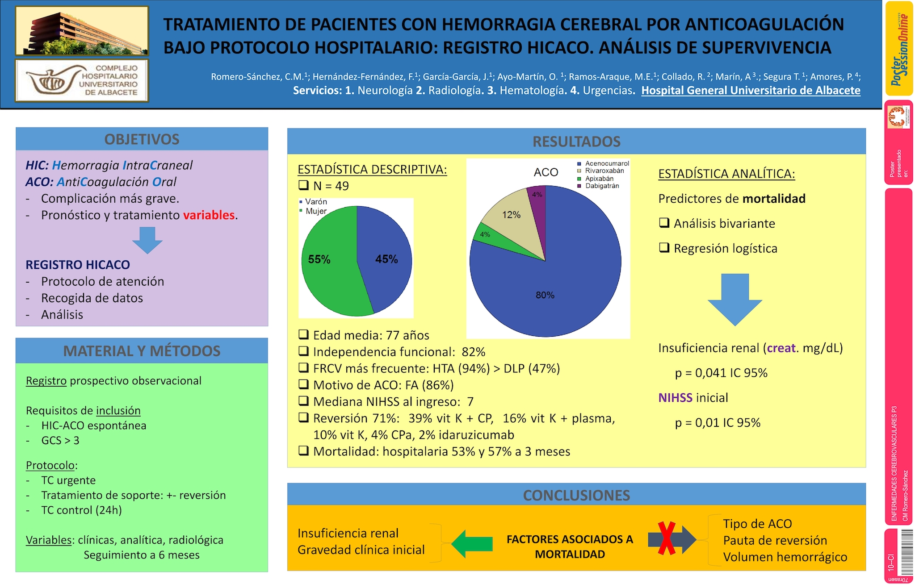915x588 pixels.
Task: Click the small orange society logo above 'Poster presentado en'
Action: coord(899,117)
